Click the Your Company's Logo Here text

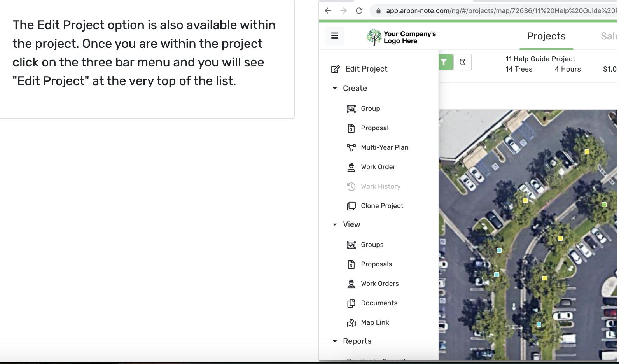coord(410,37)
